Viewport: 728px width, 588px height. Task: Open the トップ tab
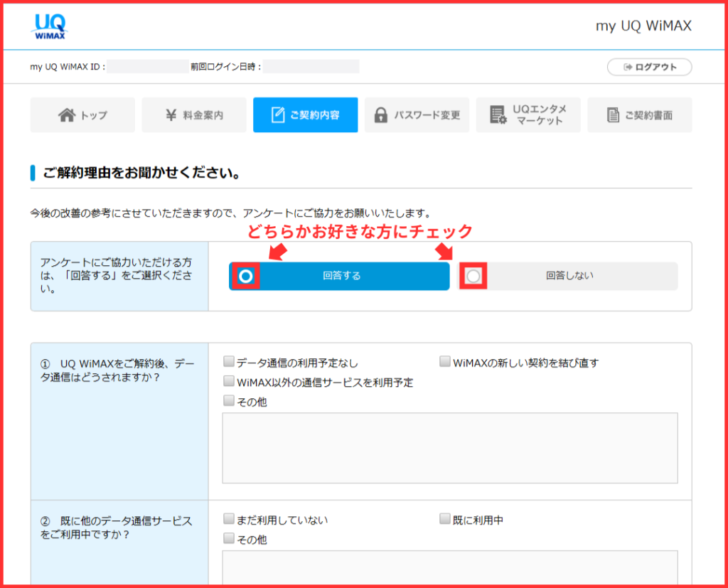[x=82, y=114]
